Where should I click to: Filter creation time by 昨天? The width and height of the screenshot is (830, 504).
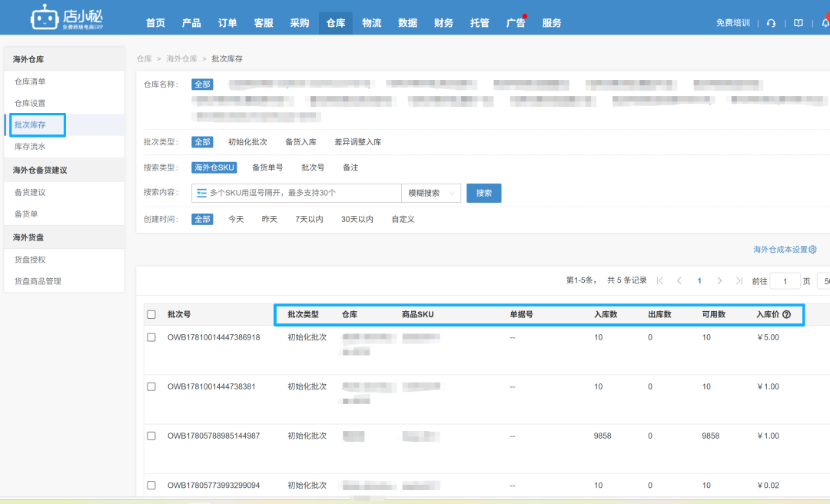click(270, 219)
